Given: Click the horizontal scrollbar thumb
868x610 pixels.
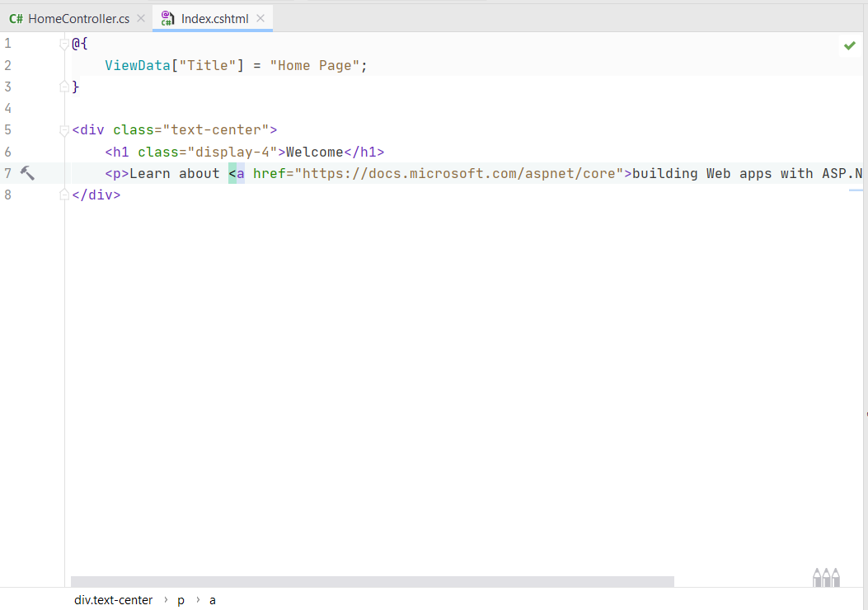Looking at the screenshot, I should [372, 581].
